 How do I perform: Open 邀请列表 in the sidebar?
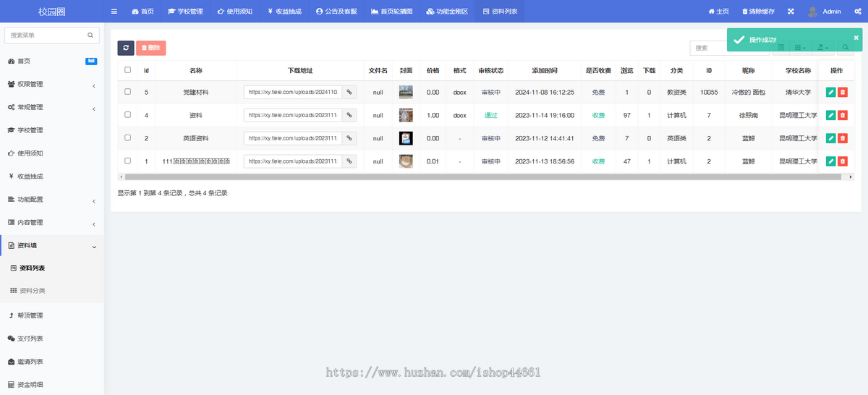(52, 362)
